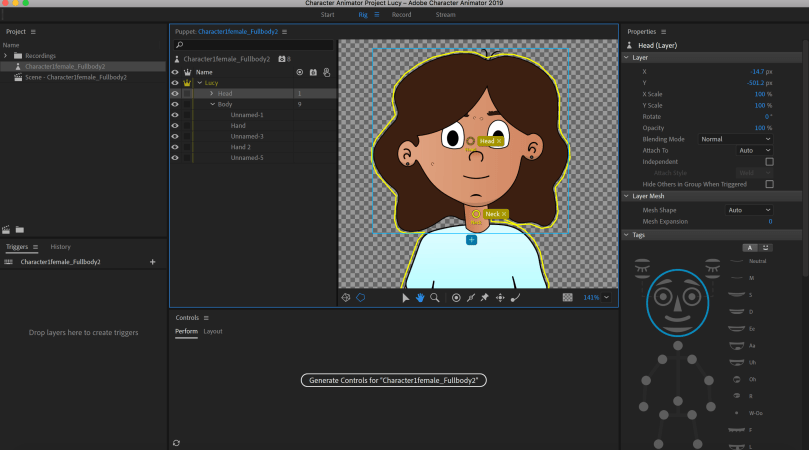Screen dimensions: 809x450
Task: Open the zoom level dropdown
Action: (x=607, y=297)
